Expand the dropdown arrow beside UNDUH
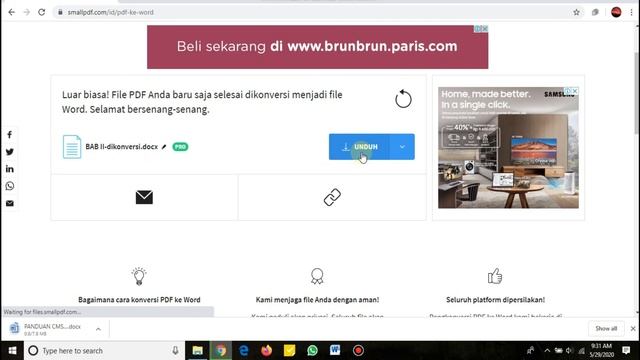This screenshot has width=640, height=360. [402, 147]
